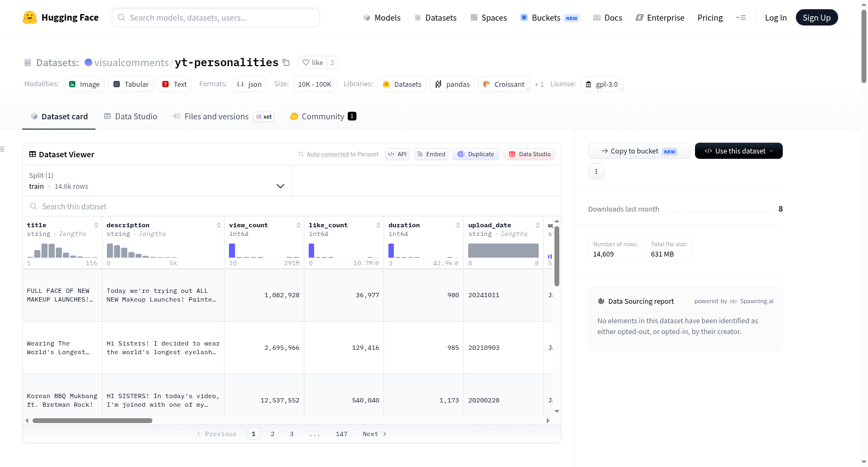Filter by the Image modality tag
This screenshot has height=467, width=868.
click(x=84, y=84)
